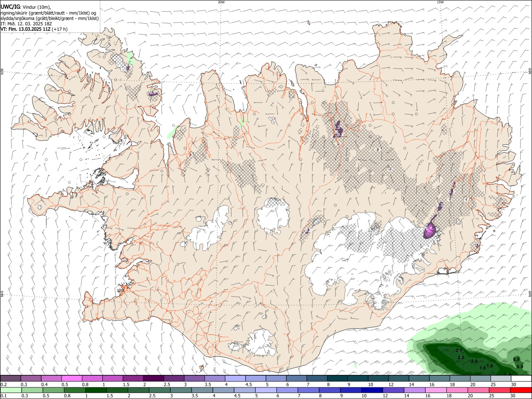Select the lilac 14 swatch in lower legend row
This screenshot has height=399, width=532.
(414, 390)
